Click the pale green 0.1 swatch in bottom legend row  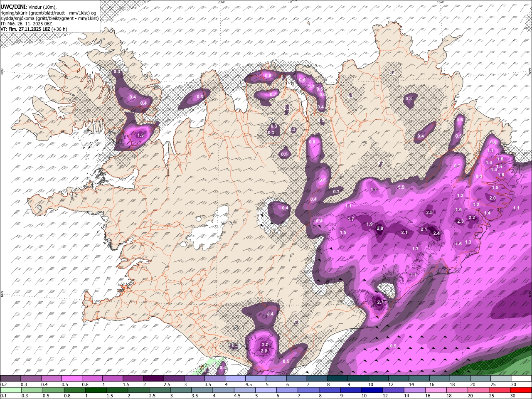[x=10, y=390]
